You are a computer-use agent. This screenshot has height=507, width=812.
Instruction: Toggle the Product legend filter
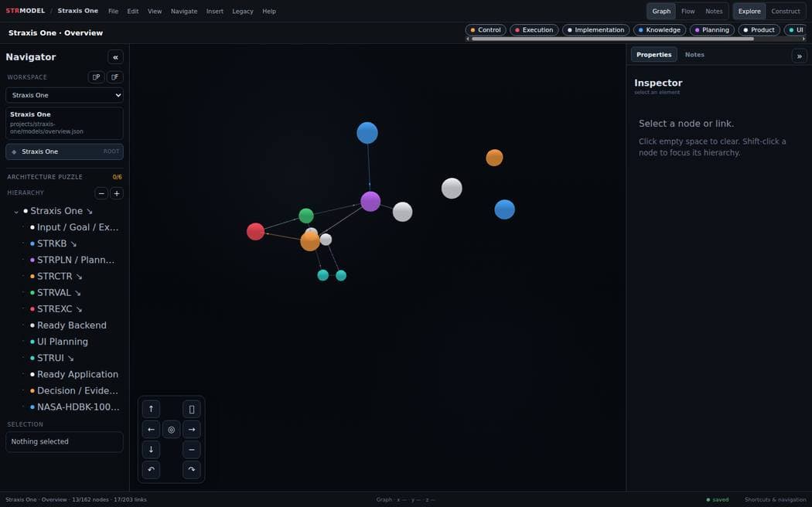(x=759, y=30)
